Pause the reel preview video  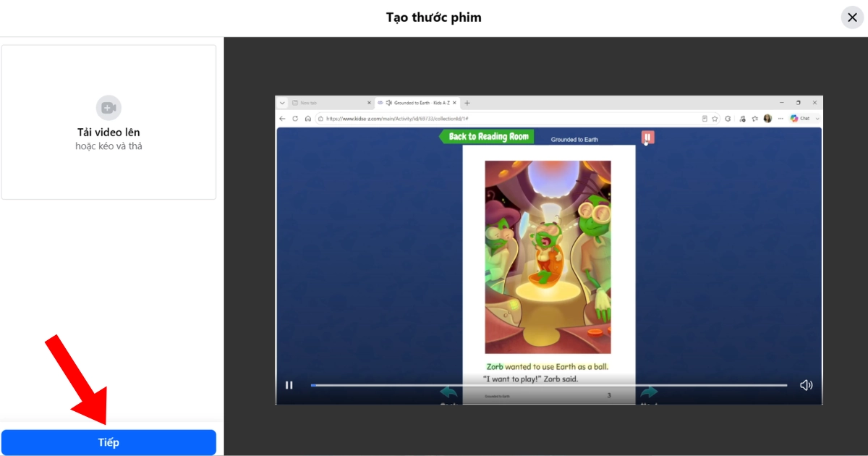(x=289, y=385)
